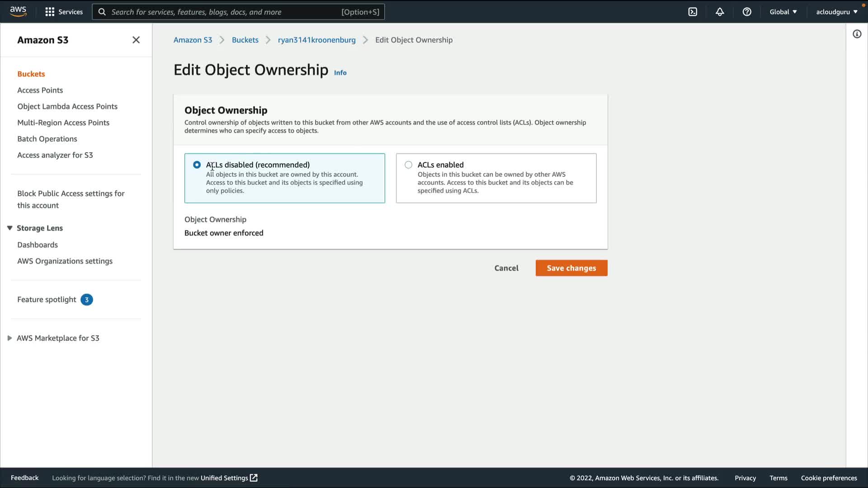This screenshot has height=488, width=868.
Task: Open the Global region dropdown
Action: (x=783, y=12)
